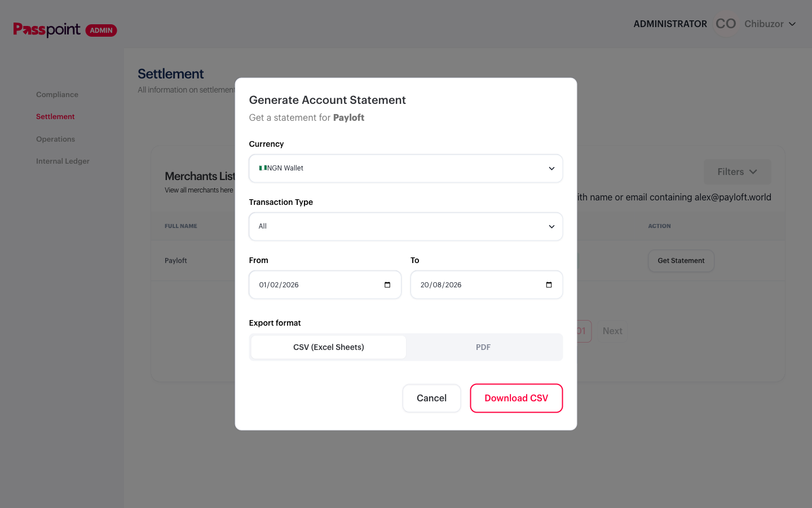Click the ADMINISTRATOR role label
The image size is (812, 508).
coord(670,24)
